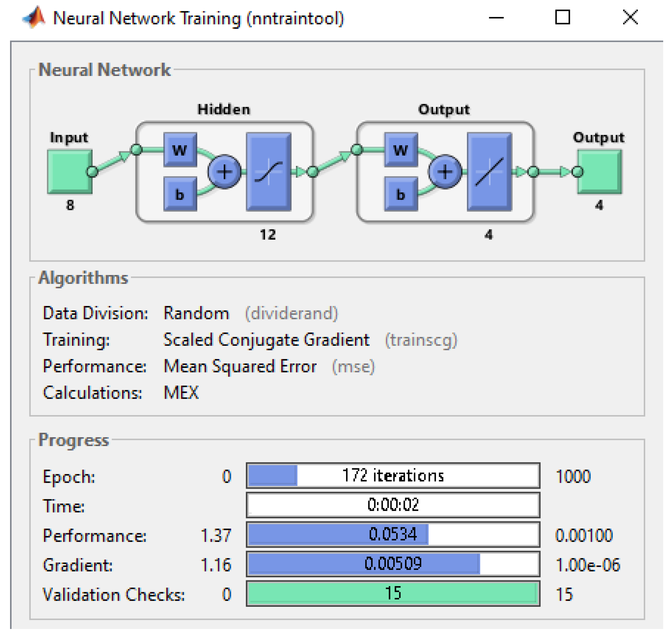Click the Hidden layer summation plus circle

[x=224, y=171]
